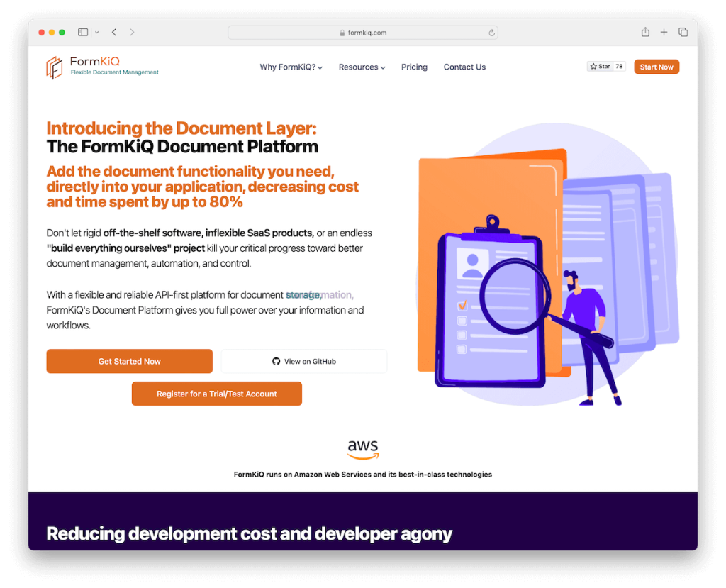Screen dimensions: 726x588
Task: Click the FormKiQ logo icon
Action: point(54,67)
